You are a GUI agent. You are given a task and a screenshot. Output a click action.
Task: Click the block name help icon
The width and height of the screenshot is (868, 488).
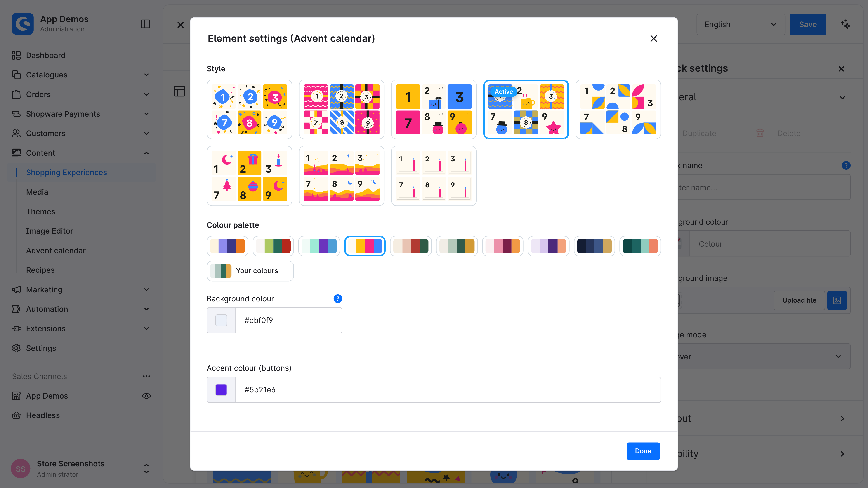pyautogui.click(x=846, y=165)
